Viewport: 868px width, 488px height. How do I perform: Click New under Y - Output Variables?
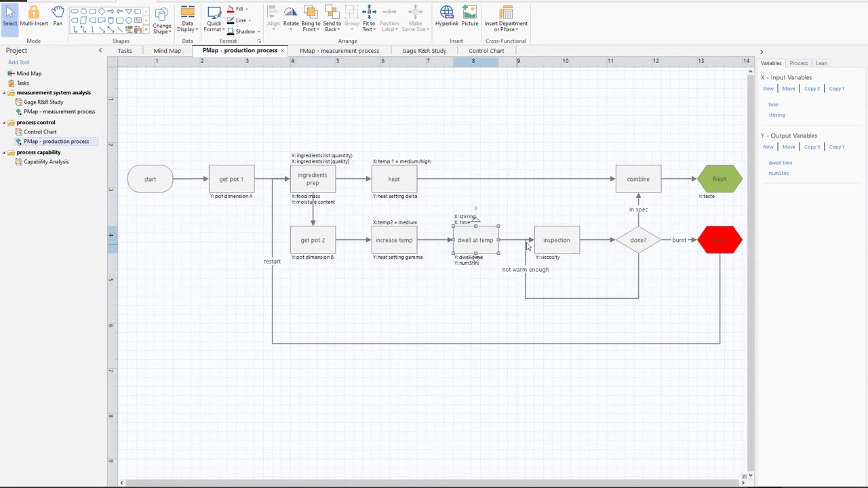click(x=768, y=147)
